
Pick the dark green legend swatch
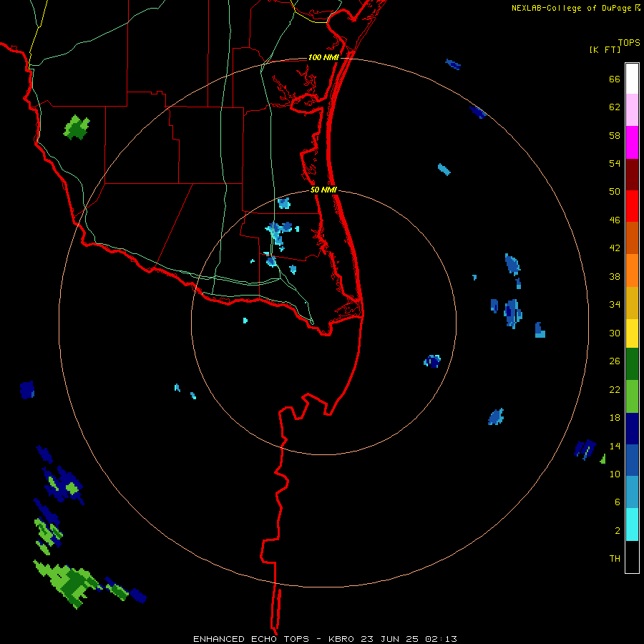pos(632,364)
